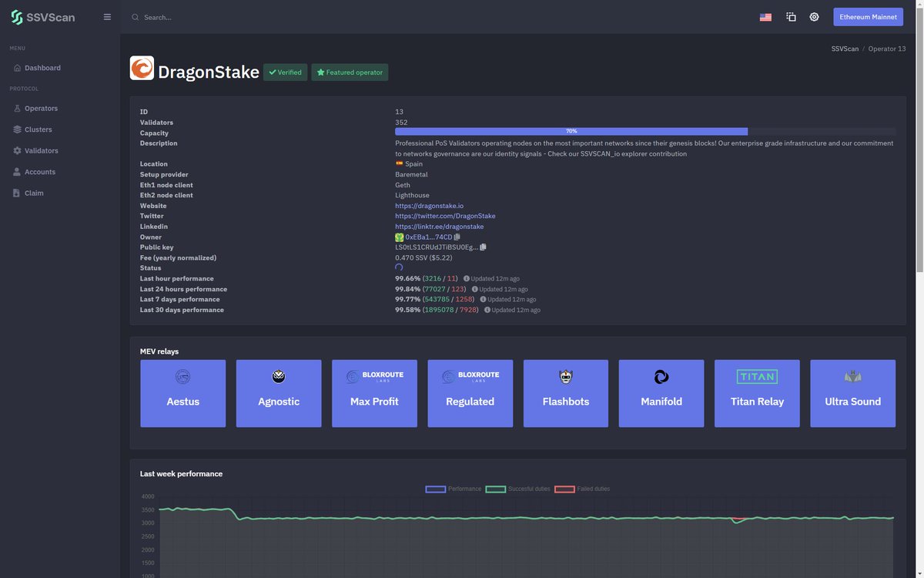Click the search magnifier icon
924x578 pixels.
pos(136,17)
